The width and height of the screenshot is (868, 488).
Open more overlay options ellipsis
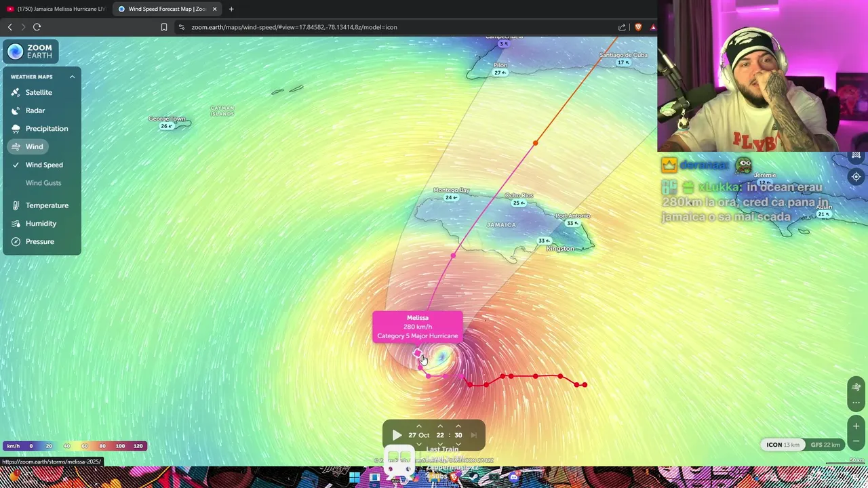tap(856, 403)
